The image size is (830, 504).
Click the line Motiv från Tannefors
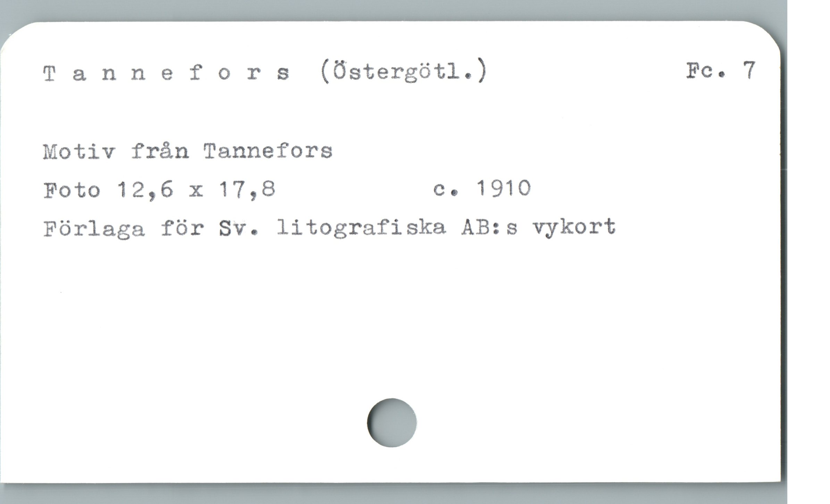coord(188,152)
